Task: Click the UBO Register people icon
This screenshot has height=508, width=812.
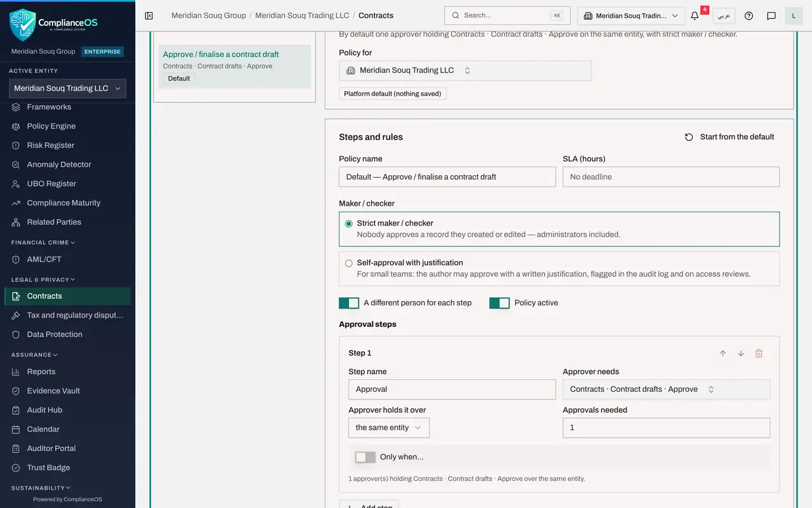Action: tap(16, 184)
